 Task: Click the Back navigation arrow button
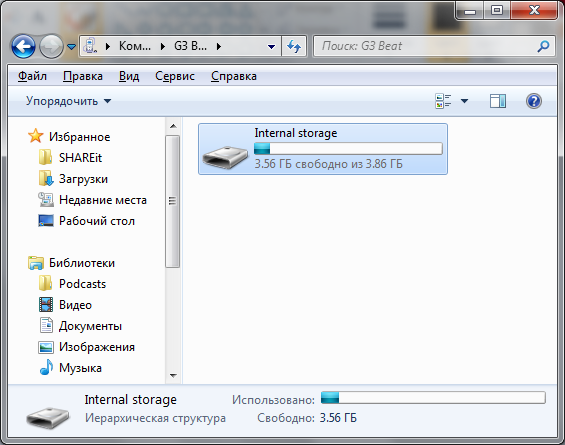pyautogui.click(x=23, y=46)
